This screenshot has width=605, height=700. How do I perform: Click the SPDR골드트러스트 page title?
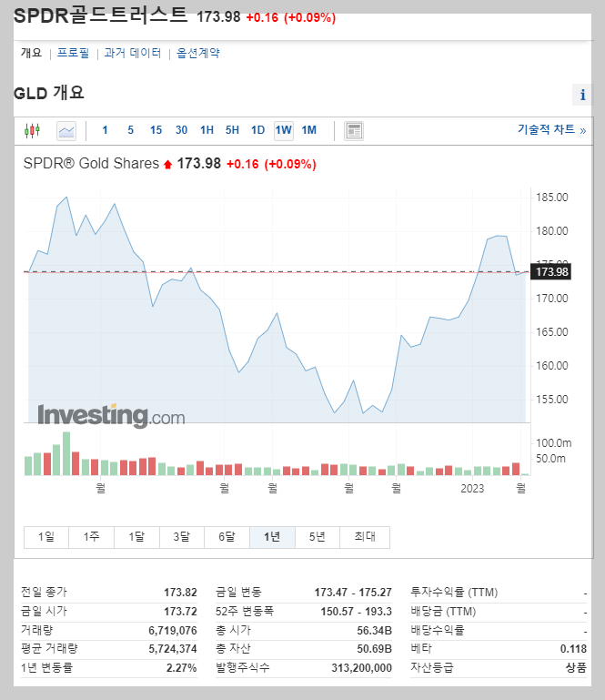pos(100,15)
